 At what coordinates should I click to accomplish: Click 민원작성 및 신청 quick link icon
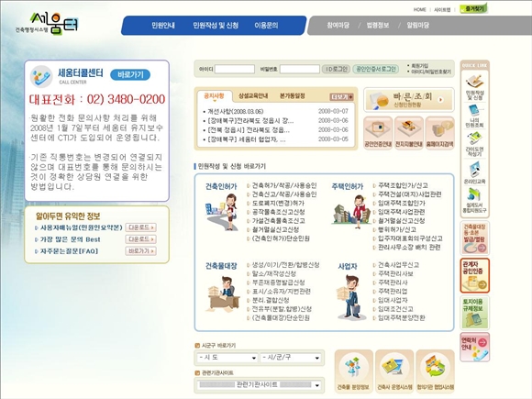point(474,87)
